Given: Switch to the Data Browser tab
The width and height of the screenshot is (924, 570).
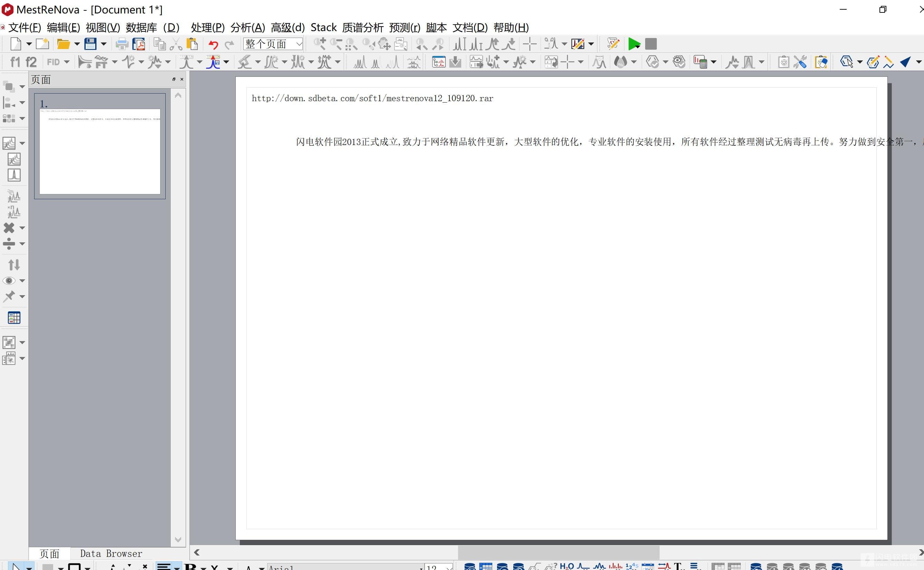Looking at the screenshot, I should (111, 553).
